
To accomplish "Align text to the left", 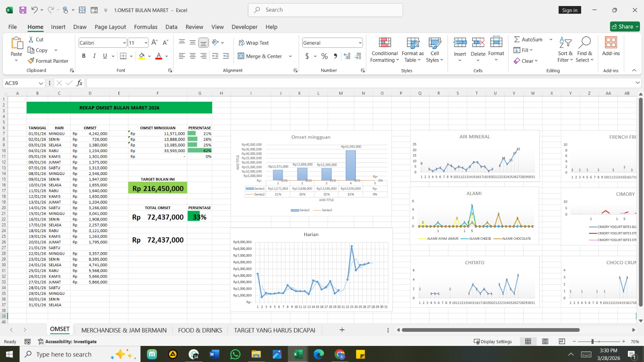I will tap(182, 56).
